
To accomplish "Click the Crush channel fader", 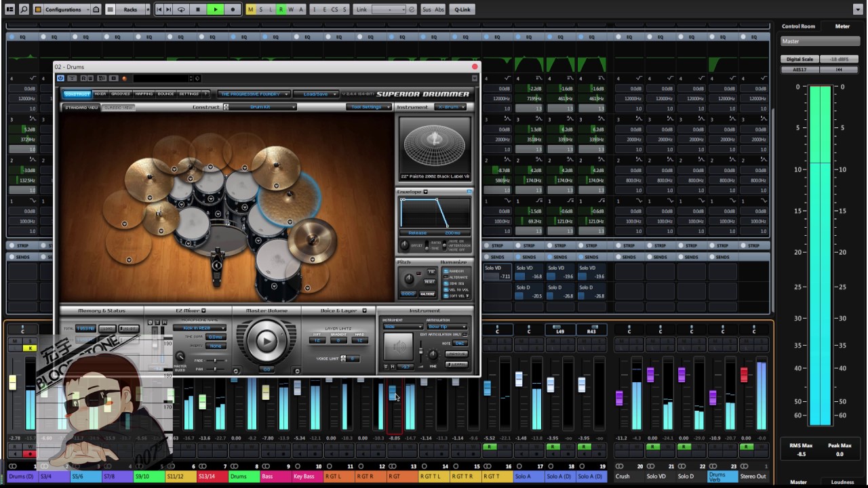I will [619, 397].
